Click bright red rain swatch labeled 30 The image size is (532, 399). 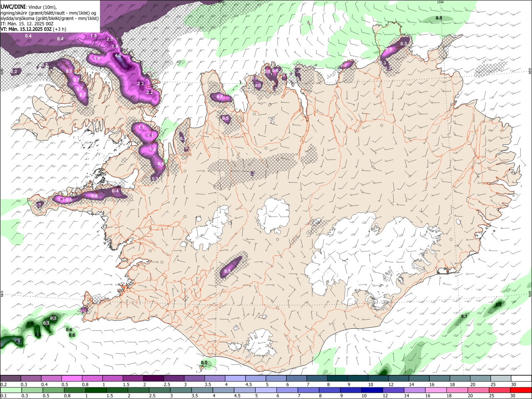tap(521, 390)
